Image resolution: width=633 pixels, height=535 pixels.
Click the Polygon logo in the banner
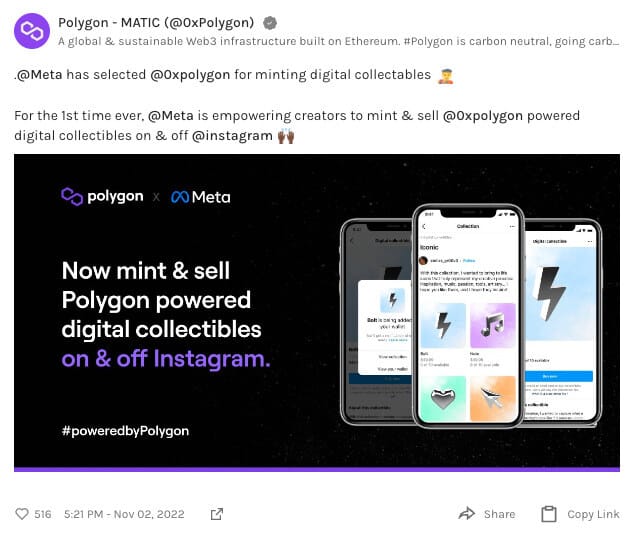tap(102, 197)
